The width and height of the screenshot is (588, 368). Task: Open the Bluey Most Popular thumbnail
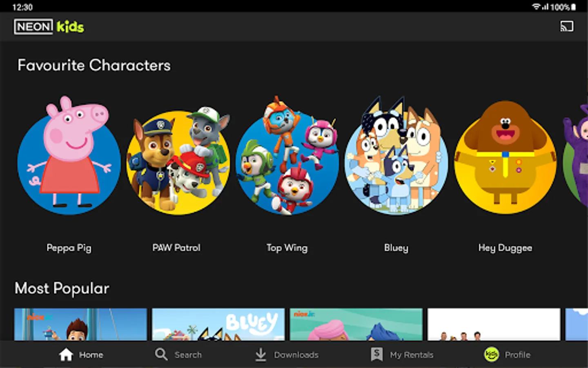(x=218, y=324)
